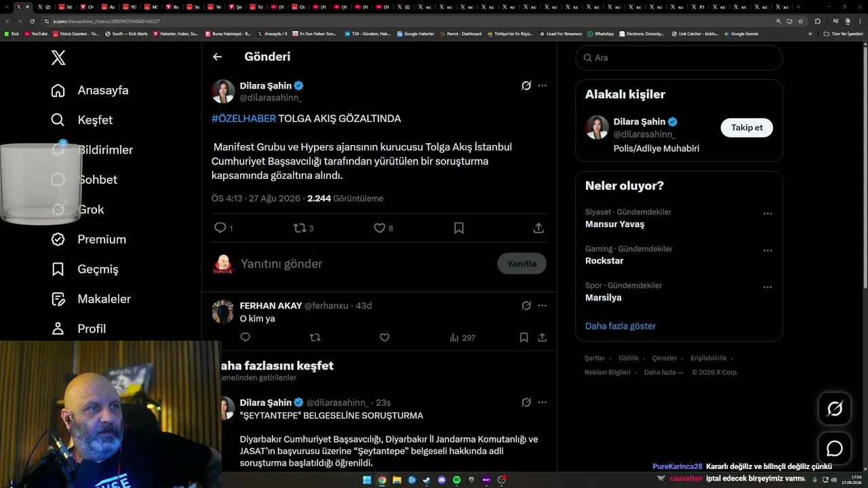Open view stats (297) on FERHAN AKAY's comment
The height and width of the screenshot is (488, 868).
click(x=462, y=338)
